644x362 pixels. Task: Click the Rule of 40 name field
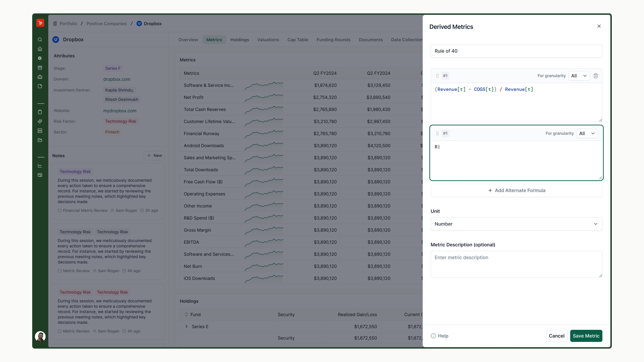pos(516,51)
